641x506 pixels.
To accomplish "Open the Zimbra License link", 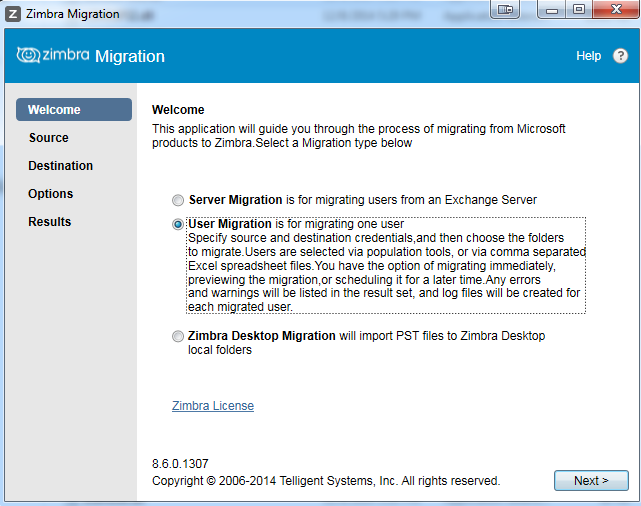I will coord(213,406).
